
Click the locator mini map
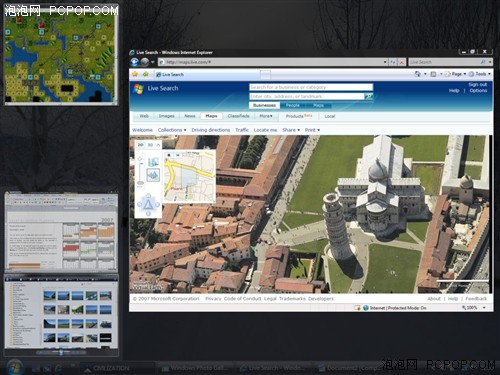tap(189, 176)
